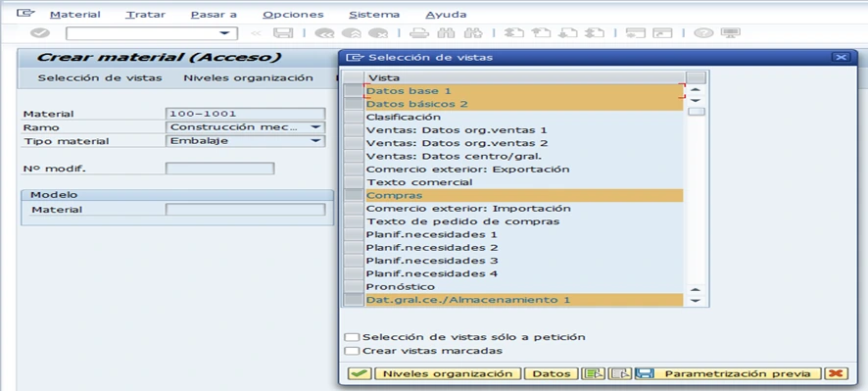The image size is (868, 391).
Task: Click the Create New Session icon
Action: tap(636, 33)
